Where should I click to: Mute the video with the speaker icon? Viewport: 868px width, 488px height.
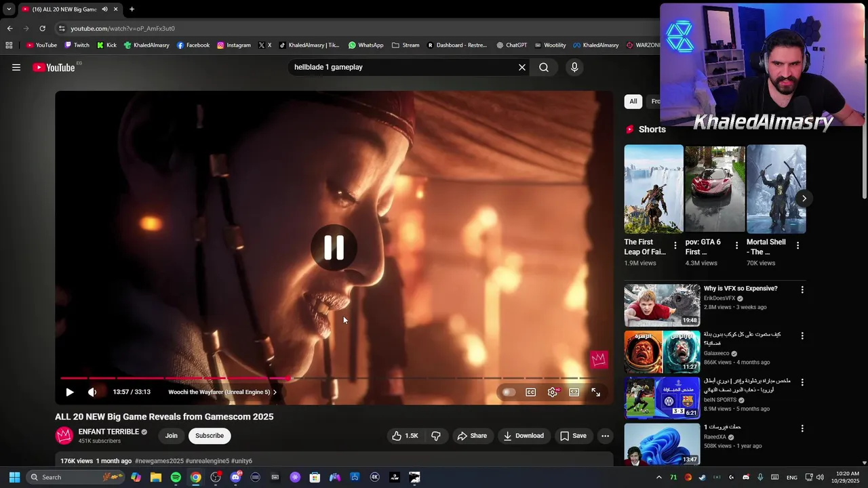[92, 392]
